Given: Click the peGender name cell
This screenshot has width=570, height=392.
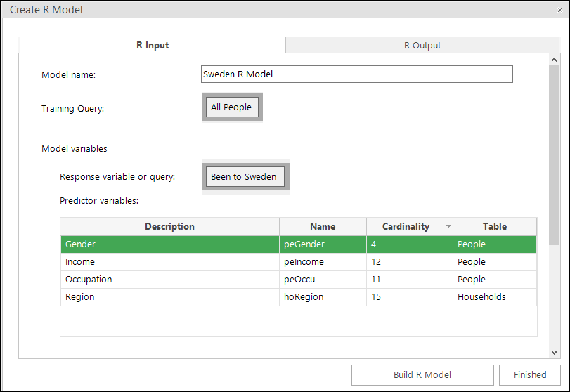Looking at the screenshot, I should tap(323, 244).
